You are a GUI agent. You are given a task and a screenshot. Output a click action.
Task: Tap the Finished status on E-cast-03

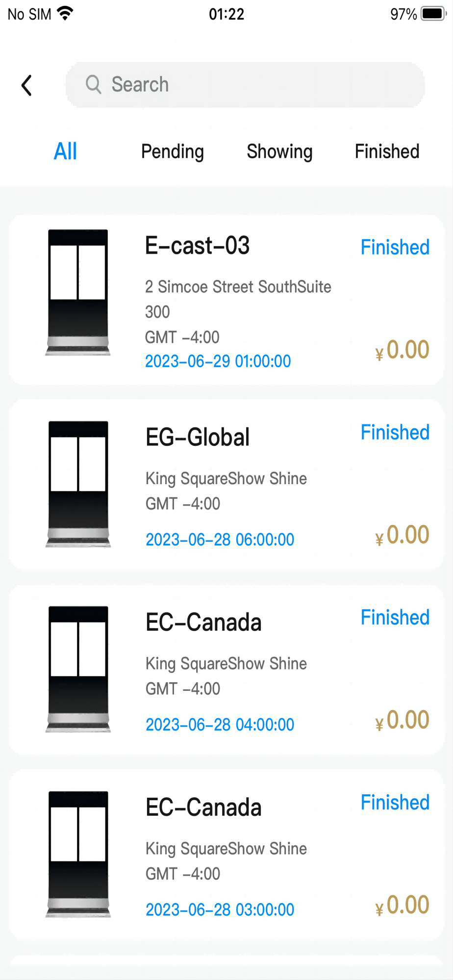click(395, 247)
